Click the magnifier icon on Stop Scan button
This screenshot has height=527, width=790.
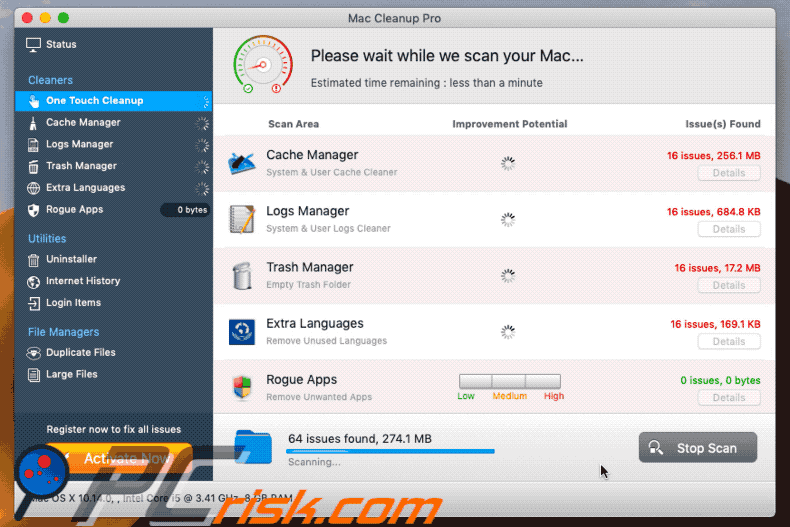point(656,447)
